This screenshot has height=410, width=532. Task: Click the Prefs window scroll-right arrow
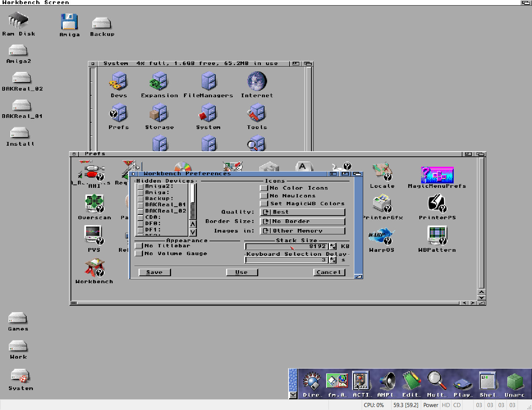pyautogui.click(x=473, y=303)
